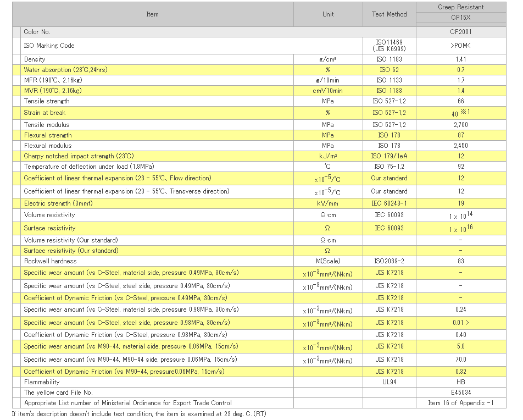Click 'Charpy notched impact strength (23°C)' label
The height and width of the screenshot is (420, 523).
[79, 156]
